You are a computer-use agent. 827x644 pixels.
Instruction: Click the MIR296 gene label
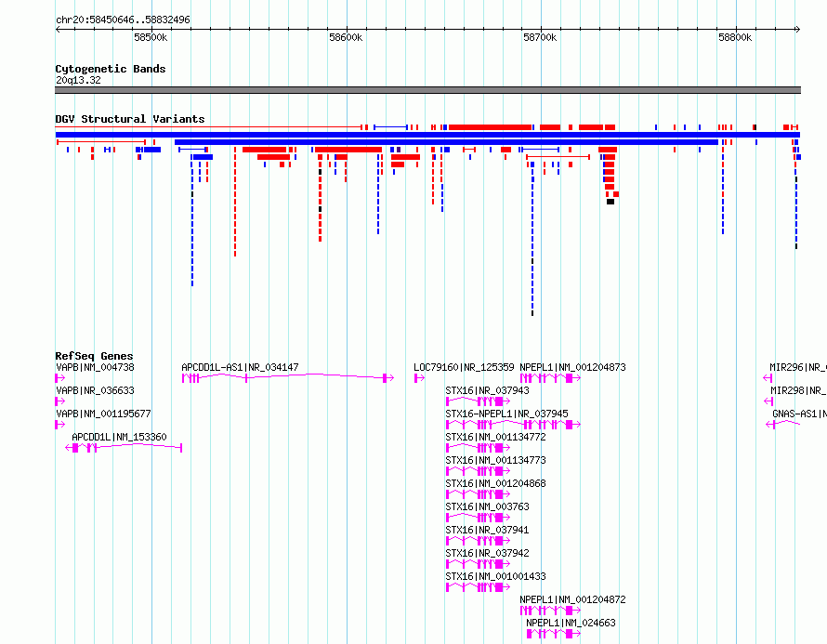[x=798, y=367]
